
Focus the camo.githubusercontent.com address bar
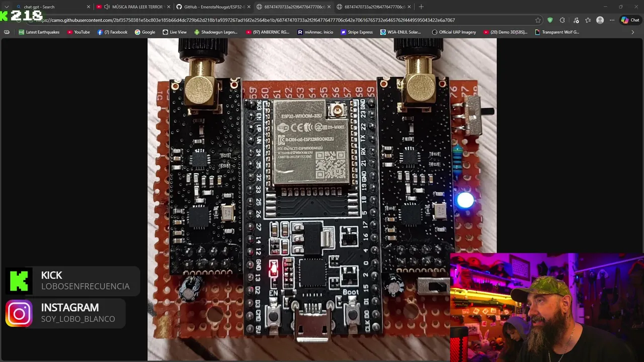click(x=282, y=20)
